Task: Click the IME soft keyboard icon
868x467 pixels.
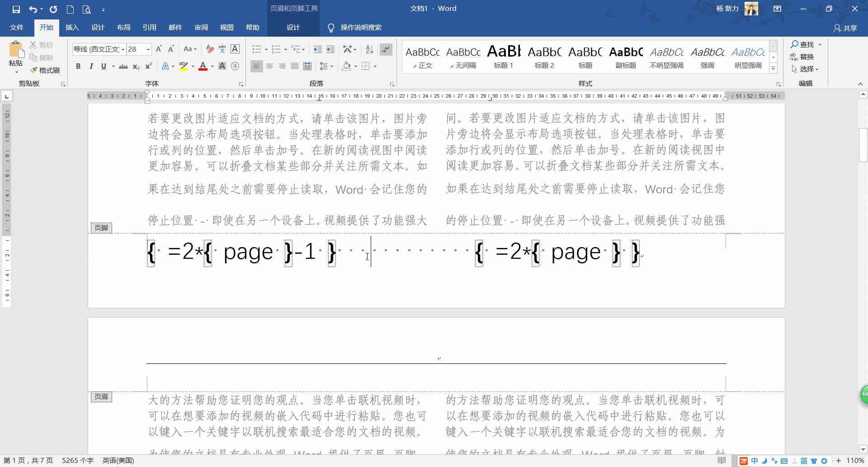Action: point(784,461)
